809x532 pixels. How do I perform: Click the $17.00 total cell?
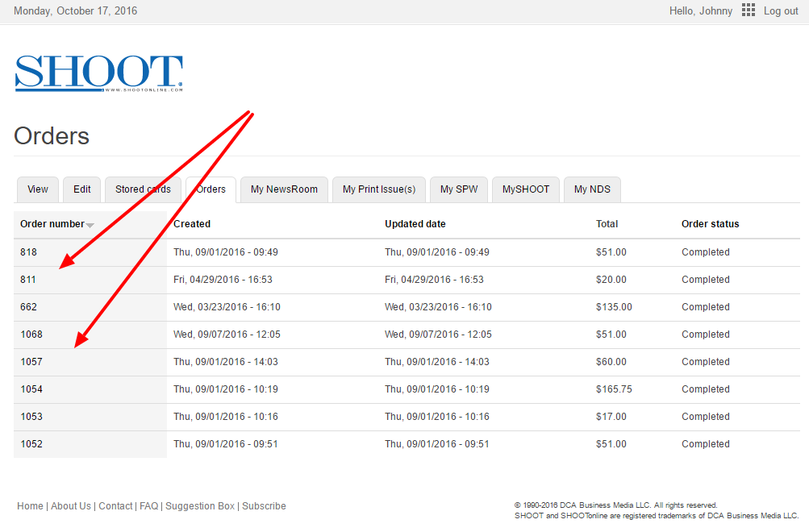click(x=611, y=417)
